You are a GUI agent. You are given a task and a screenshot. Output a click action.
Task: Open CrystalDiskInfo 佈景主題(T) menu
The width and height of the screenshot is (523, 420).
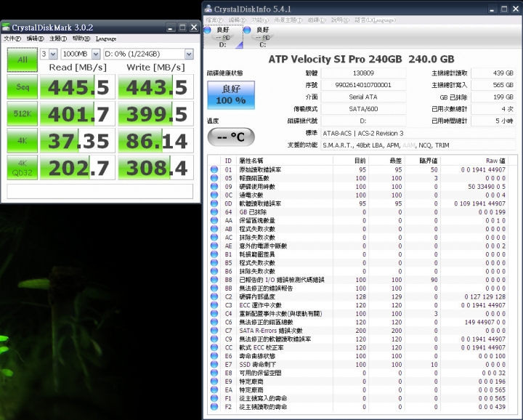(x=288, y=20)
